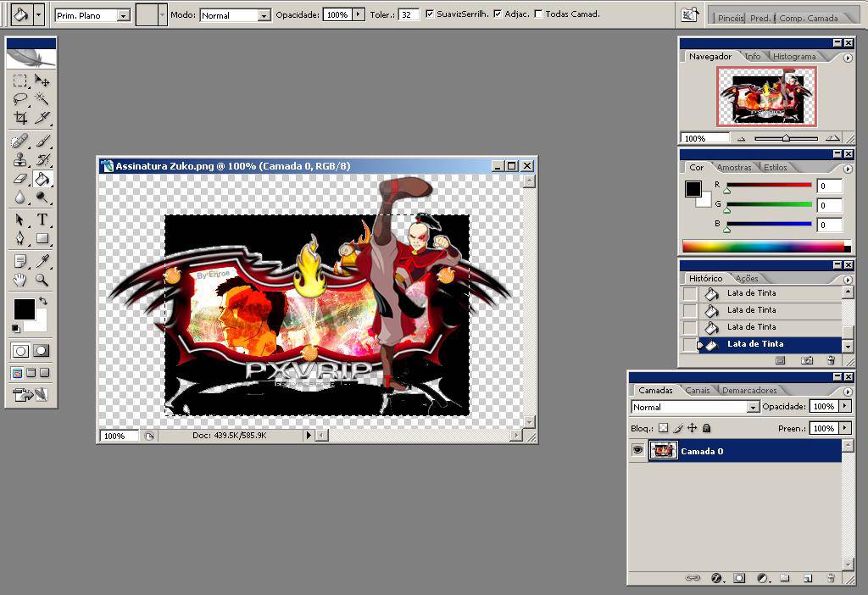Reset default foreground and background colors
868x595 pixels.
click(16, 328)
